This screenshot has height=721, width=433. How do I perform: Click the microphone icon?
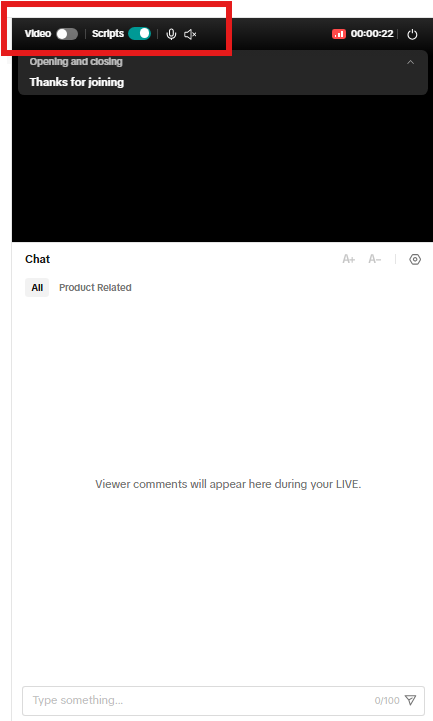[171, 34]
